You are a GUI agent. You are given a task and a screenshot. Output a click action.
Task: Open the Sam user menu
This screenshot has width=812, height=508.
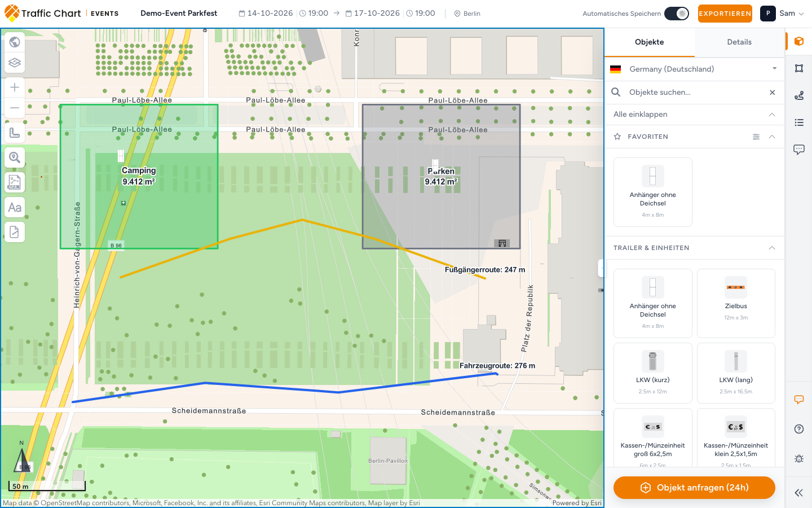click(783, 14)
